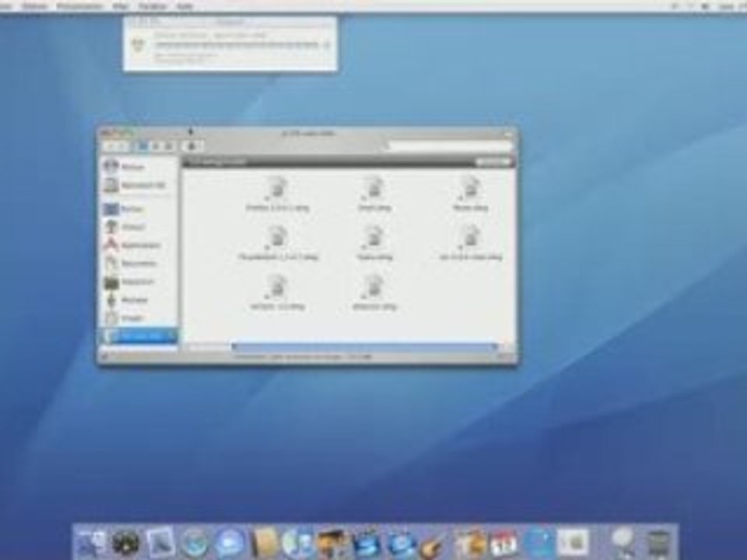Click the Finder back arrow button
Viewport: 747px width, 560px height.
110,146
